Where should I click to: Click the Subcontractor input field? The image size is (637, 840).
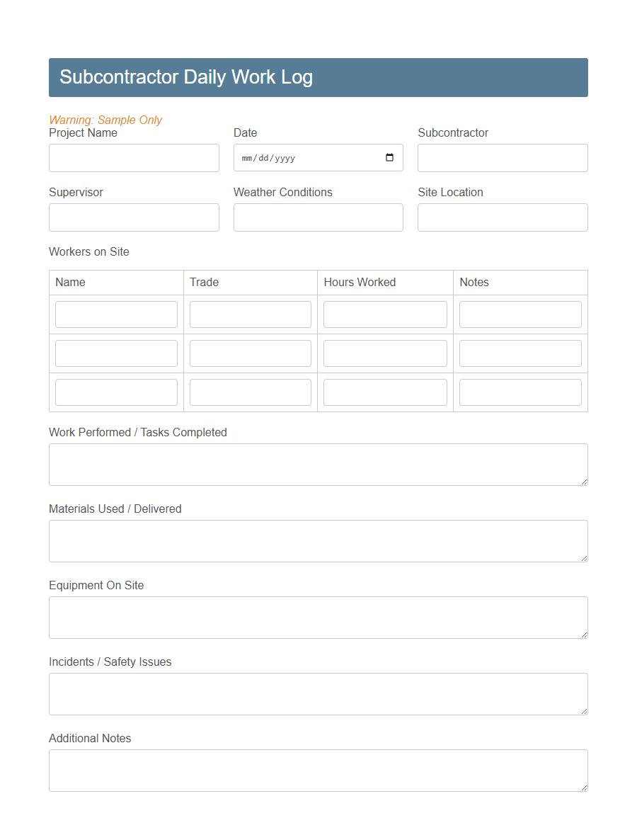click(x=503, y=157)
